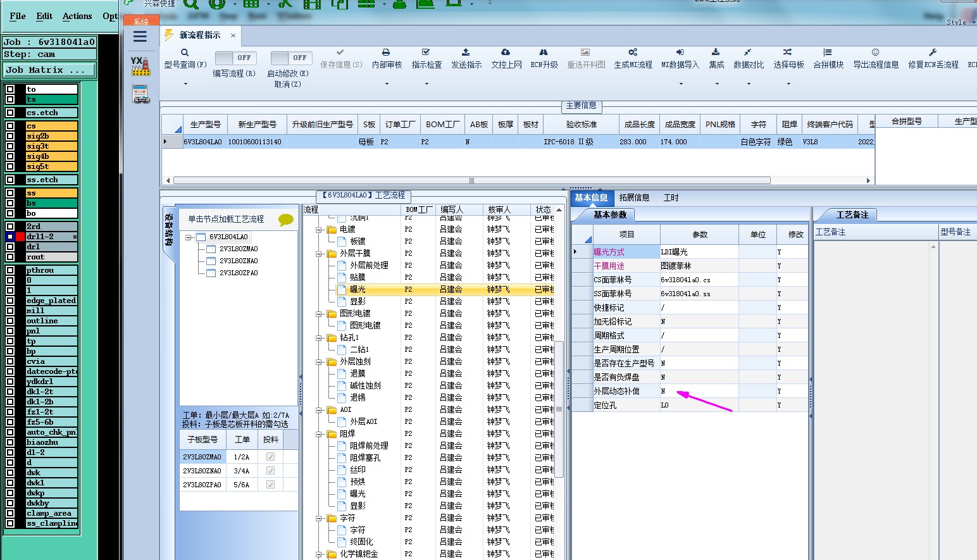Switch to the 工时 tab

click(x=671, y=197)
